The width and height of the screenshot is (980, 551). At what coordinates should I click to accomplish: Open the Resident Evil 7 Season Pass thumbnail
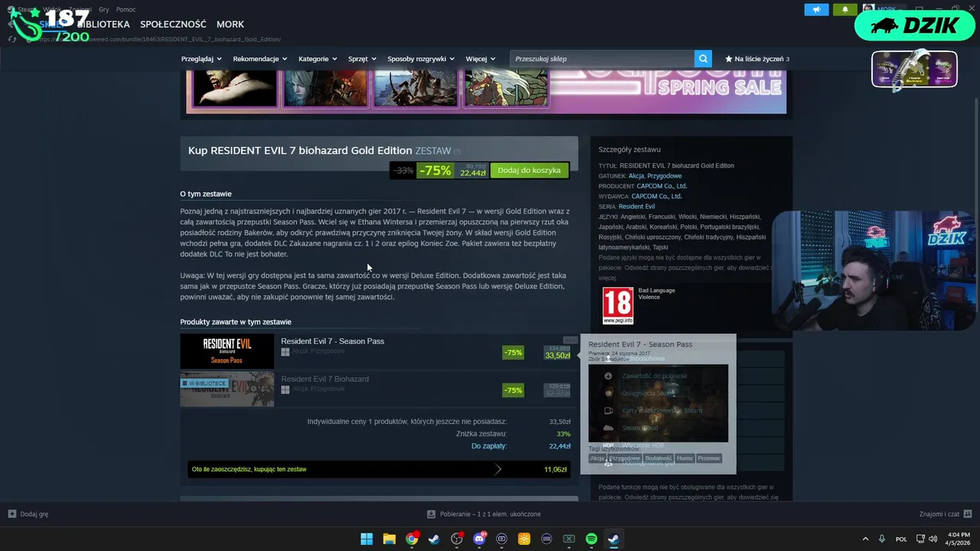click(x=227, y=351)
